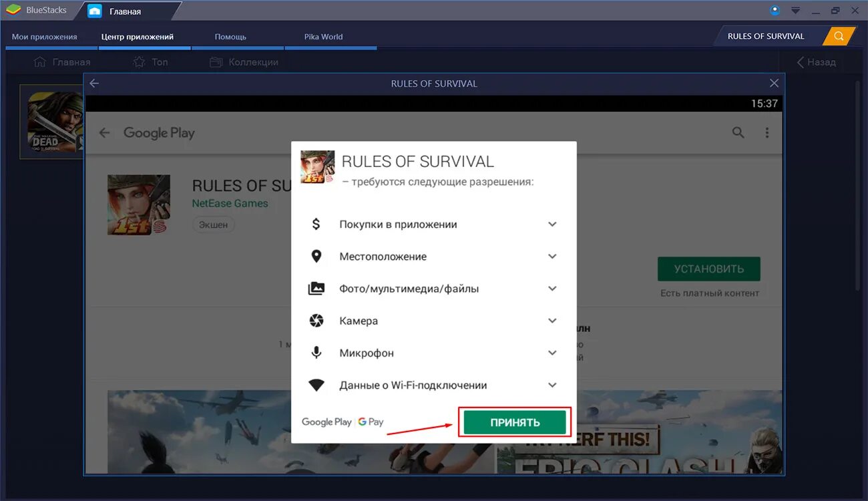Click the location pin icon
This screenshot has width=868, height=501.
point(316,257)
